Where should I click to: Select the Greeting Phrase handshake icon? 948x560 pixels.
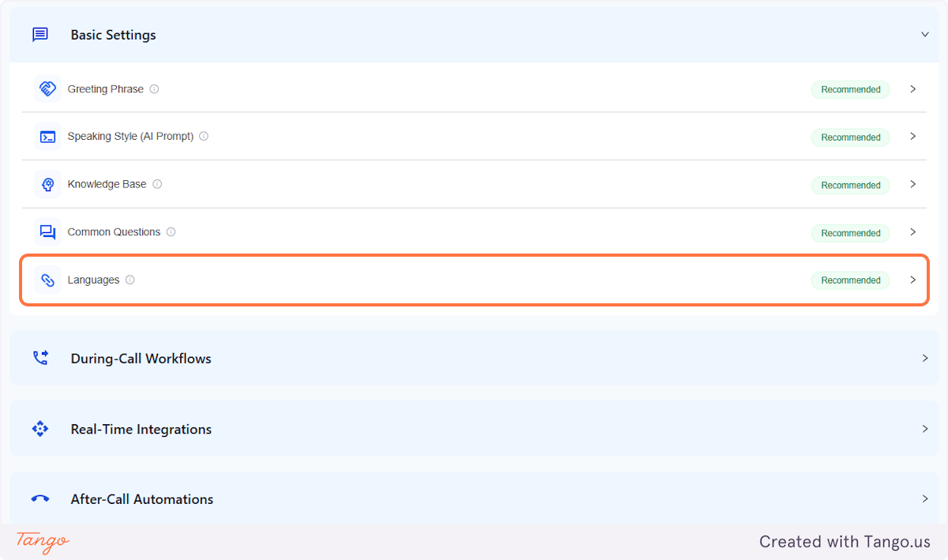click(47, 88)
